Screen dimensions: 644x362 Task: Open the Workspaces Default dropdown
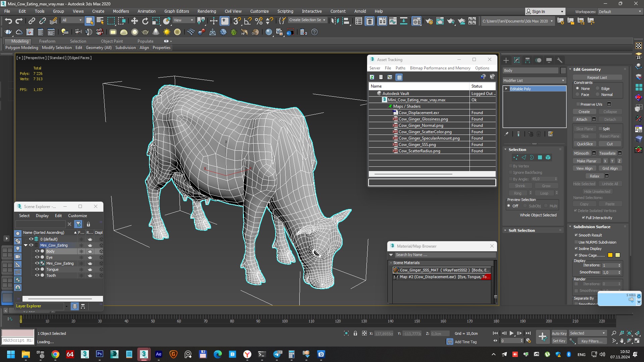(620, 11)
